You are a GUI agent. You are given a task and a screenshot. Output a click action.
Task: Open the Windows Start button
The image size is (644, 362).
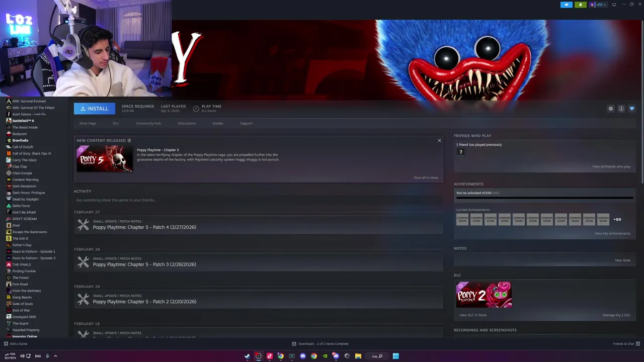point(395,356)
